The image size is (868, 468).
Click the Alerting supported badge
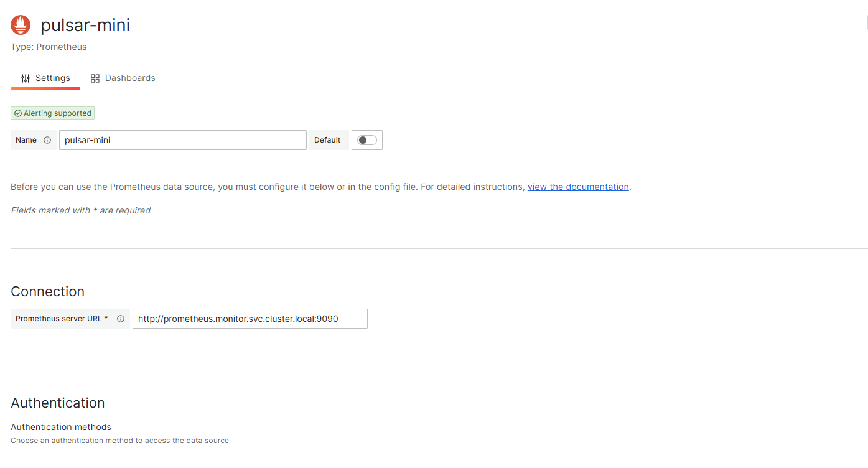tap(53, 113)
